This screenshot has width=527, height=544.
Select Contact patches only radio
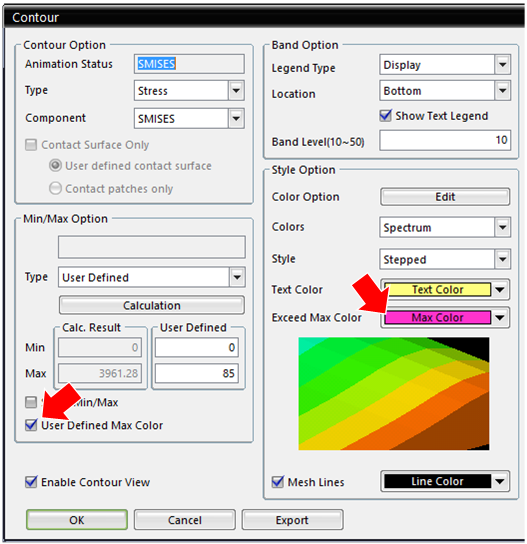click(x=55, y=188)
